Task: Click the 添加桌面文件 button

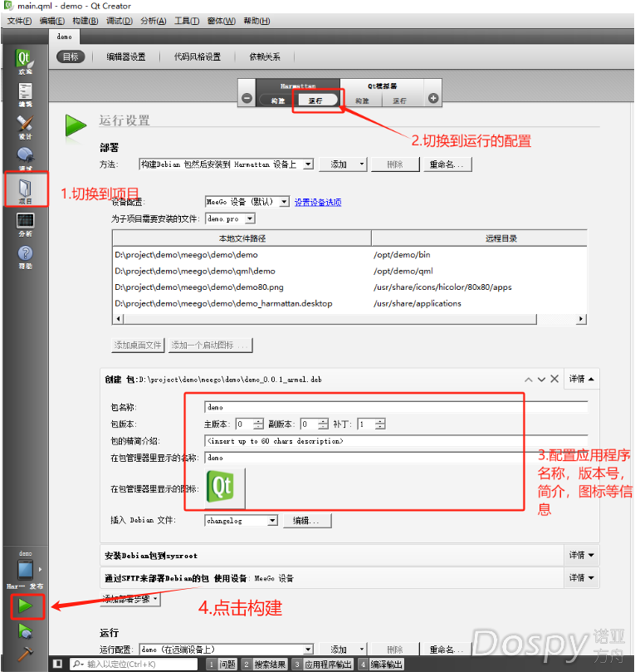Action: coord(138,345)
